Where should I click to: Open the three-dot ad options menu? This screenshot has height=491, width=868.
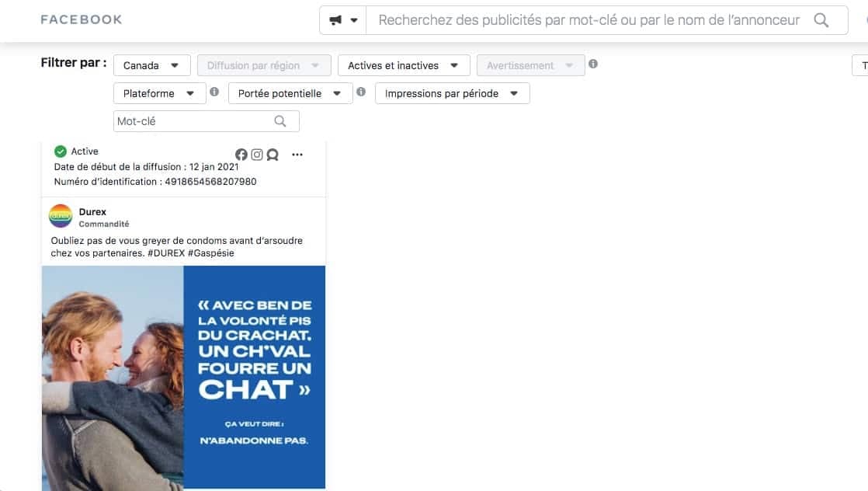297,155
